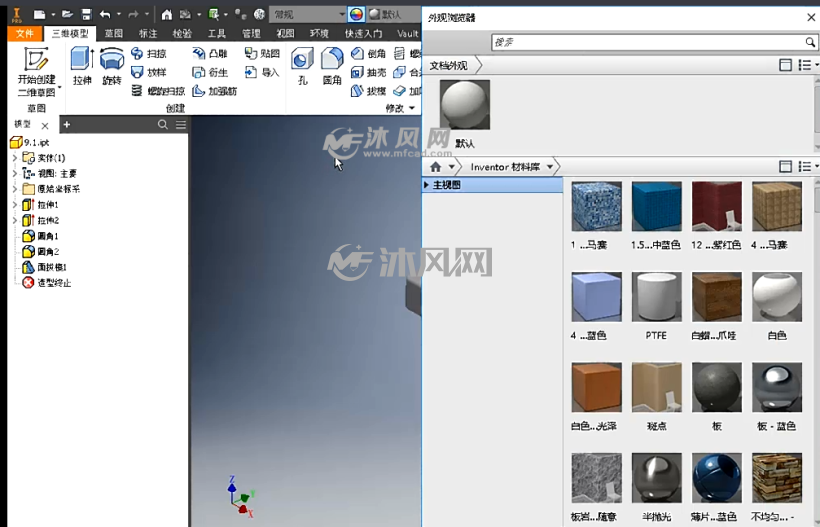Select the Sweep (扫掠) tool
Screen dimensions: 820x527
(x=149, y=53)
